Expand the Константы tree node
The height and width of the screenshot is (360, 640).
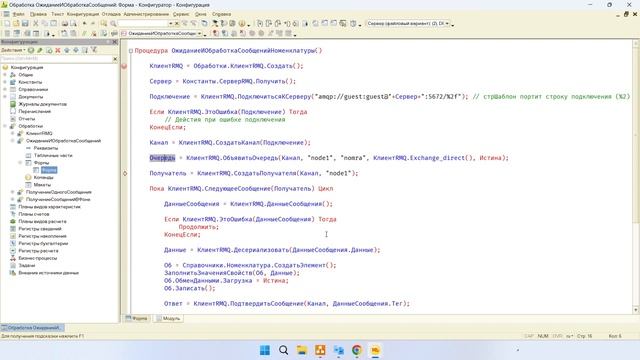point(5,82)
